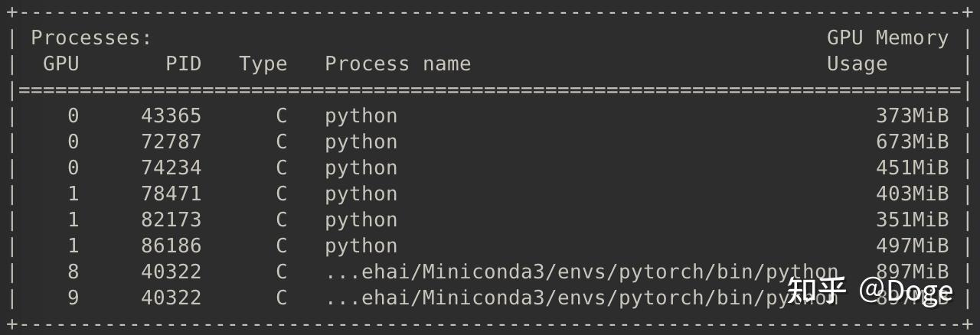Image resolution: width=980 pixels, height=335 pixels.
Task: Select PID 43365 in the process table
Action: pyautogui.click(x=171, y=115)
